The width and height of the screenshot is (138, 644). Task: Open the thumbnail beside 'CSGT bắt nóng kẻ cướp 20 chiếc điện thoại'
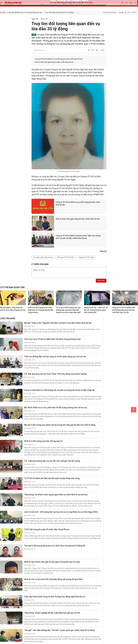point(11,535)
